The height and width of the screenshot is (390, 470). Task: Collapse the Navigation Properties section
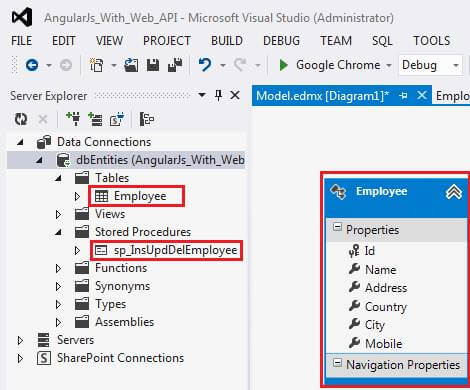click(337, 363)
